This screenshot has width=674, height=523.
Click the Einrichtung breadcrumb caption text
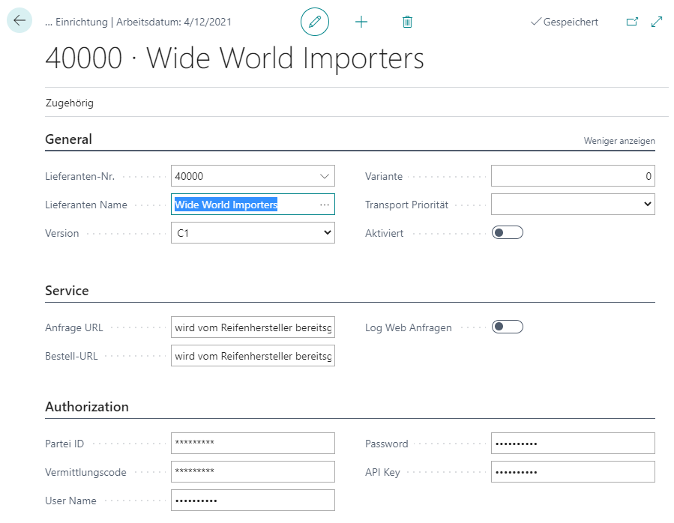(82, 22)
